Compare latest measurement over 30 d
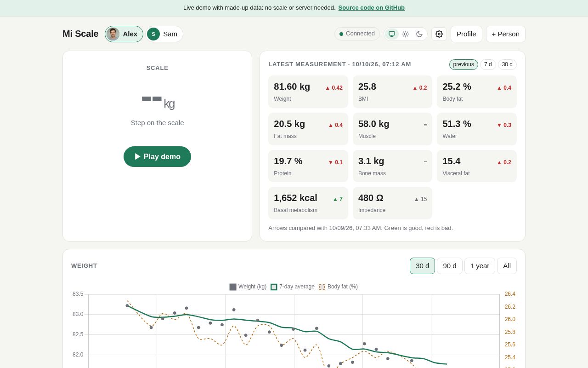 pos(507,64)
